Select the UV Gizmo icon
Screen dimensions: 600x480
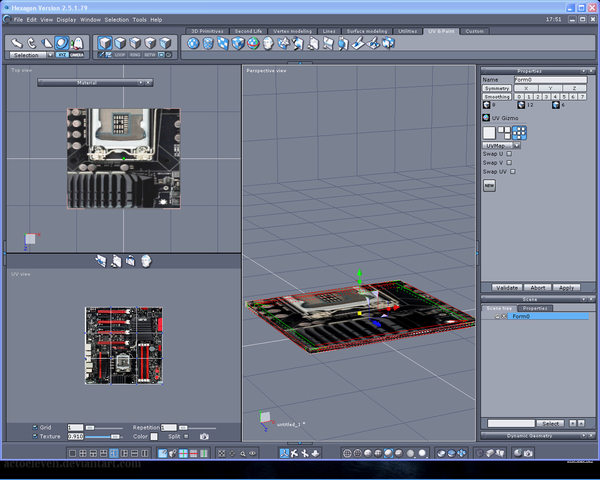tap(486, 118)
